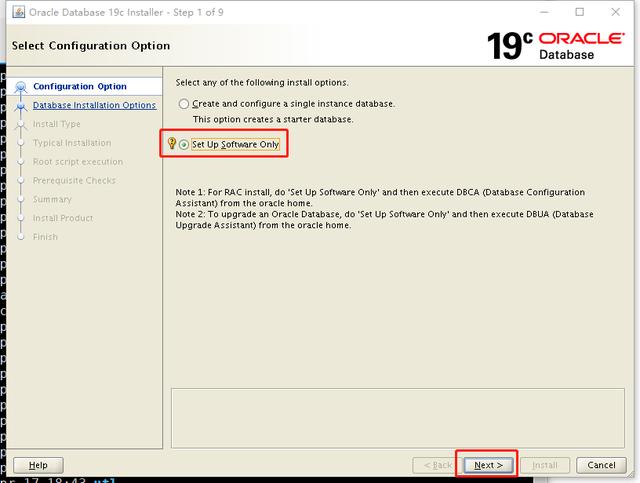This screenshot has width=640, height=483.
Task: Click the Cancel button
Action: [601, 465]
